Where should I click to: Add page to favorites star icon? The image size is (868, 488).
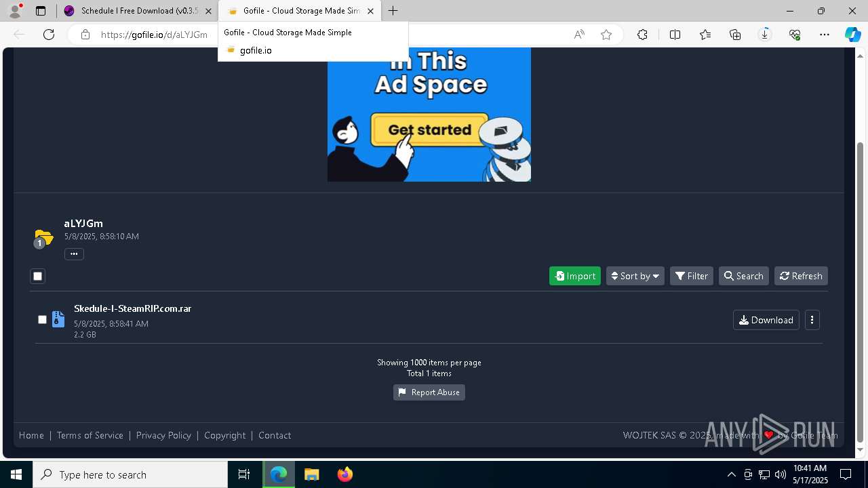click(606, 35)
